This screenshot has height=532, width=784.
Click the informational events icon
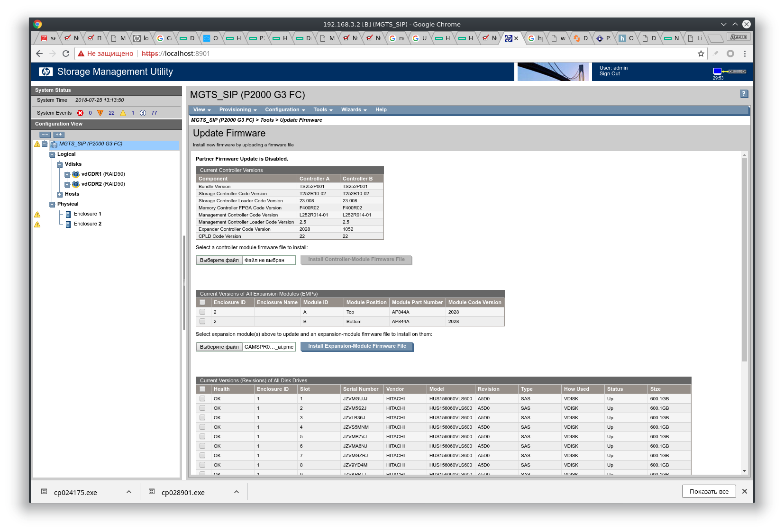(x=143, y=113)
